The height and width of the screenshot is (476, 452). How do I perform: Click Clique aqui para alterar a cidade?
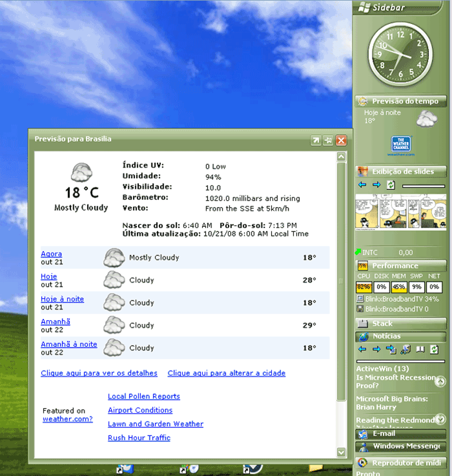(x=226, y=373)
